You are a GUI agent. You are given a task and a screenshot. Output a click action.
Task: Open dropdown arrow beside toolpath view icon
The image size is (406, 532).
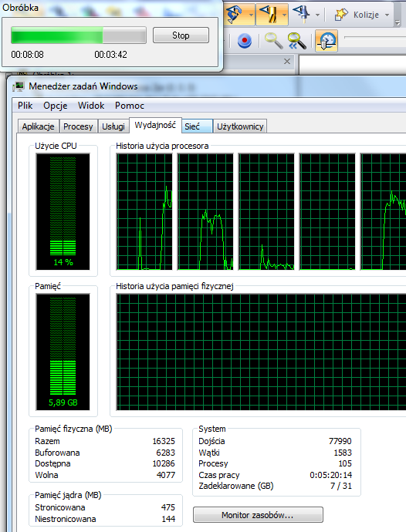[251, 15]
